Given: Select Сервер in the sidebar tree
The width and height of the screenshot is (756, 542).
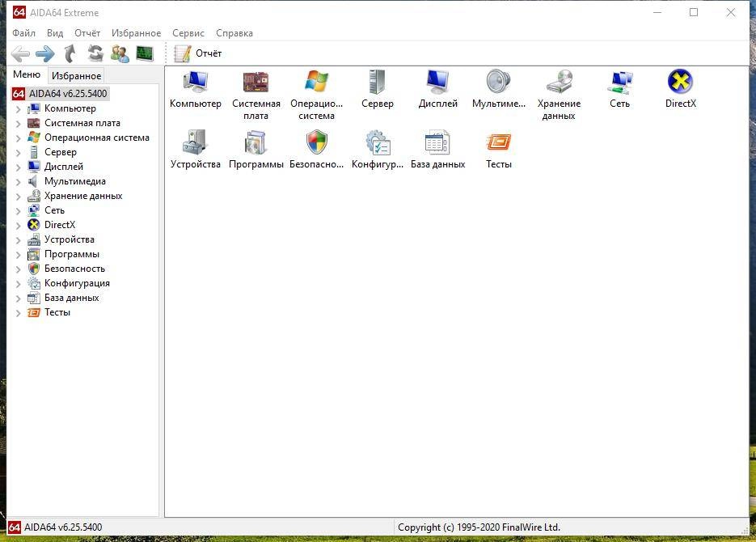Looking at the screenshot, I should [61, 152].
